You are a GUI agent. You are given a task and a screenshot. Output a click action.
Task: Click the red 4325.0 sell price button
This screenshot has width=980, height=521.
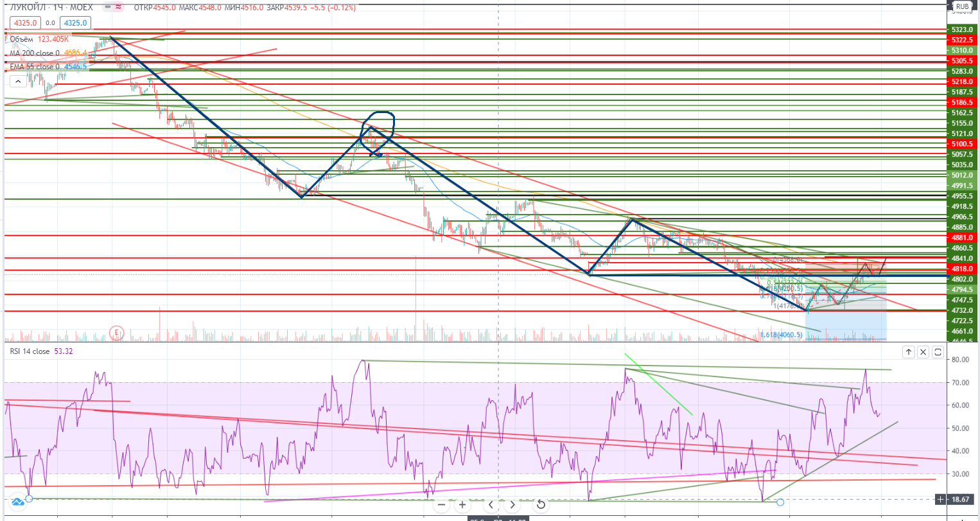[24, 23]
